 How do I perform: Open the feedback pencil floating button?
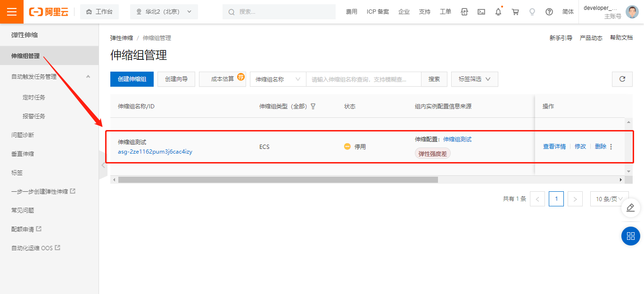(x=631, y=208)
